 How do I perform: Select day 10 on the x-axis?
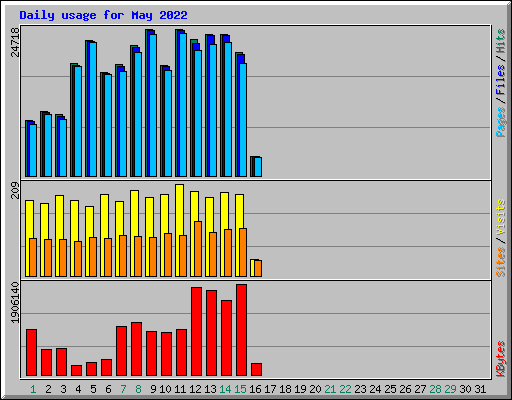point(165,389)
